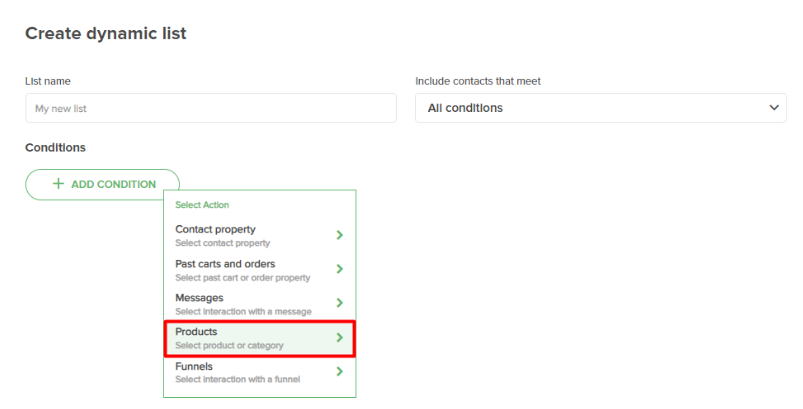Select the Contact property action
The width and height of the screenshot is (803, 409).
coord(260,235)
